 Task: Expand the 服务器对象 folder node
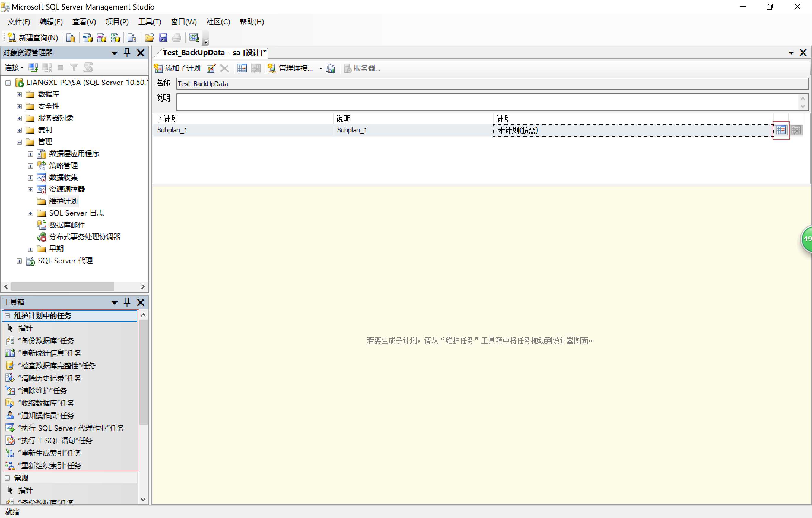click(19, 119)
